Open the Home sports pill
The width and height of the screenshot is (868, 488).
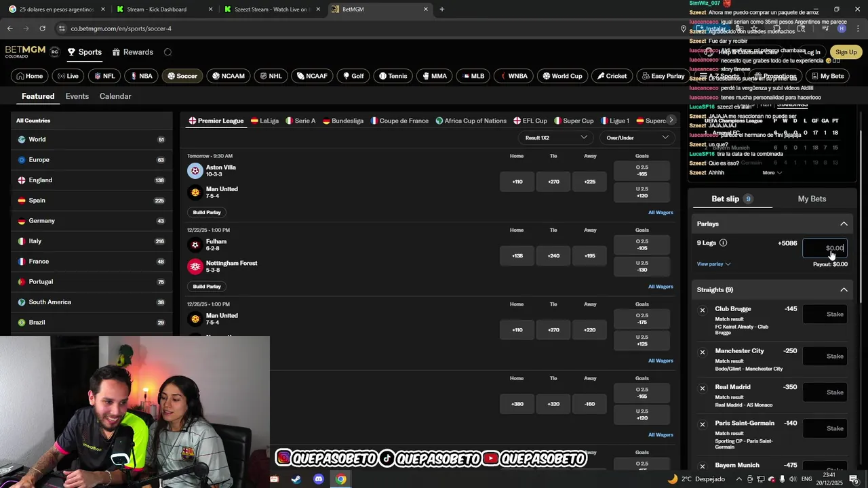[30, 76]
